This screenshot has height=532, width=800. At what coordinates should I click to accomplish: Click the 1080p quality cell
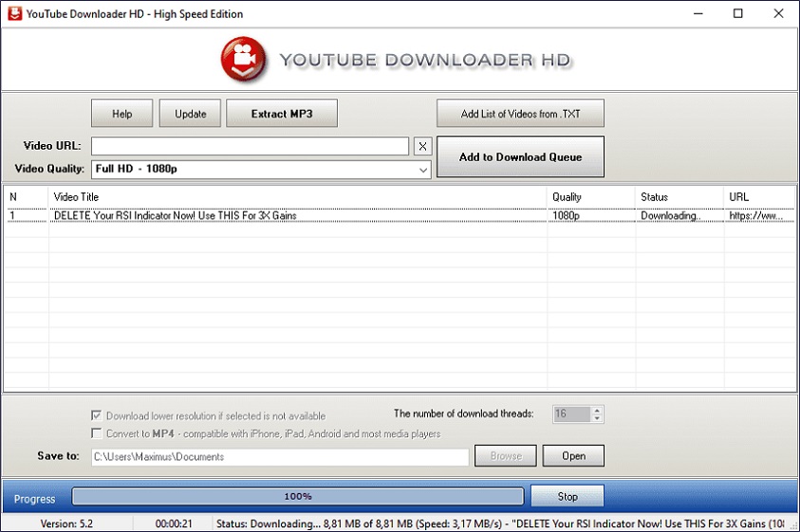591,215
